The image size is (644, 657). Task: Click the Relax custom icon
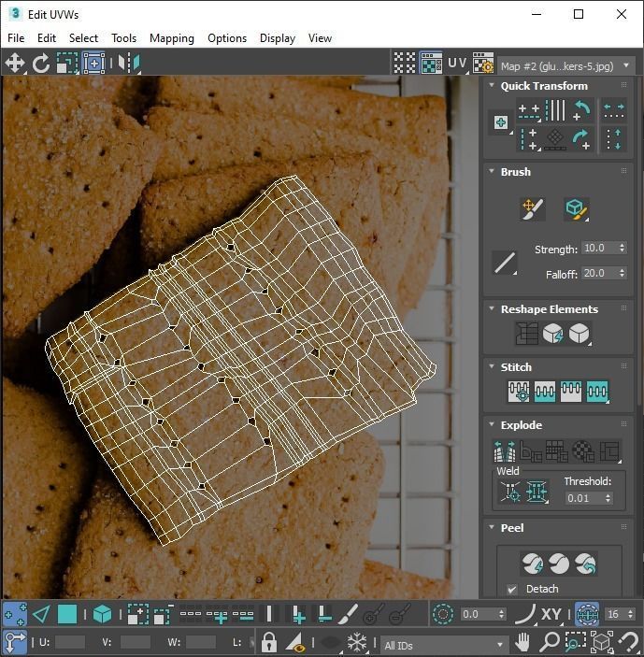(x=580, y=334)
